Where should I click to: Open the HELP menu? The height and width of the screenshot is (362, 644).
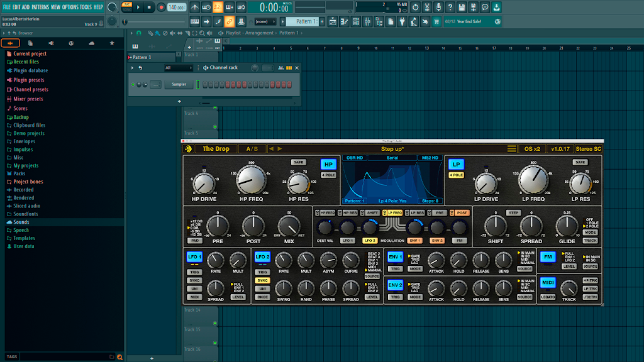(98, 7)
